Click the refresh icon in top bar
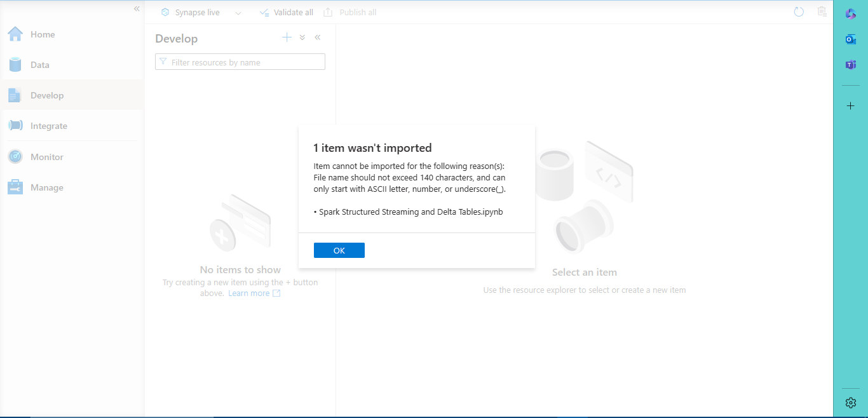 click(x=799, y=12)
